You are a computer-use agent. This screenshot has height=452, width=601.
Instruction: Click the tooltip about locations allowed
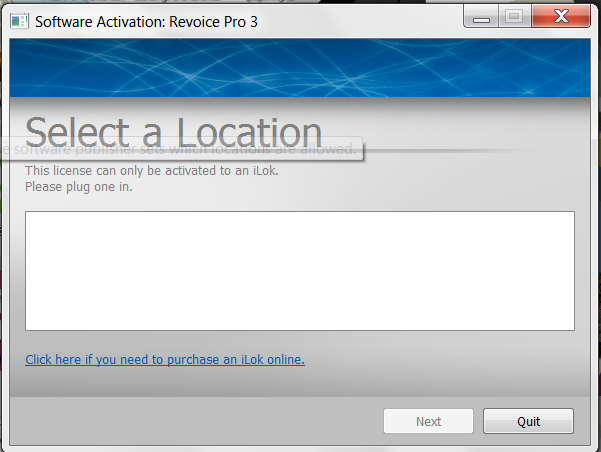pos(182,149)
